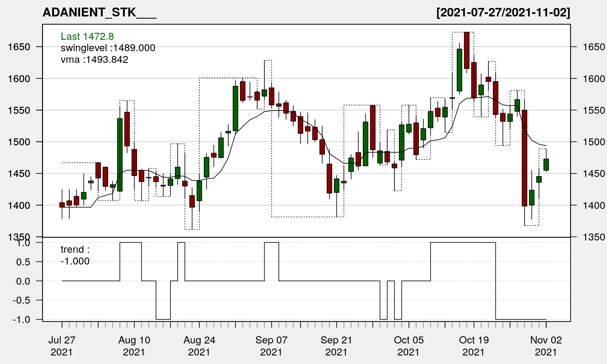Click the green Last 1472.8 label
Screen dimensions: 607x364
87,37
